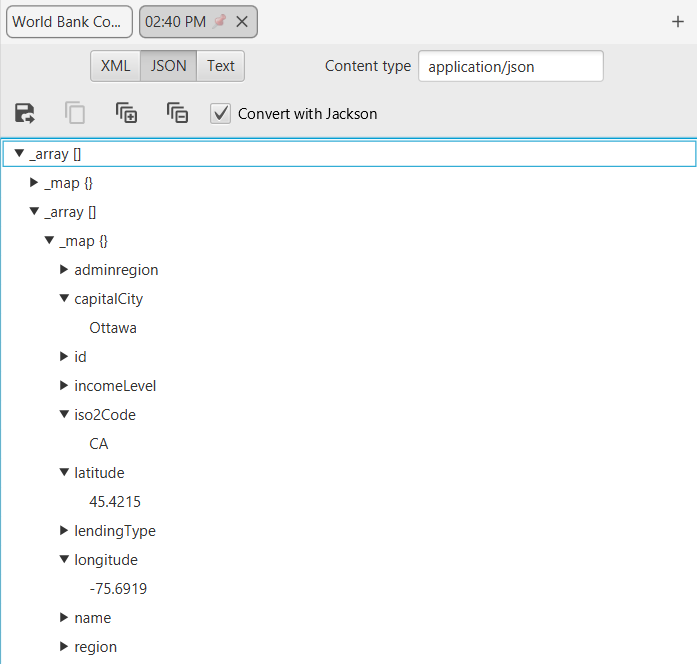Click the lendingType label

(x=115, y=531)
